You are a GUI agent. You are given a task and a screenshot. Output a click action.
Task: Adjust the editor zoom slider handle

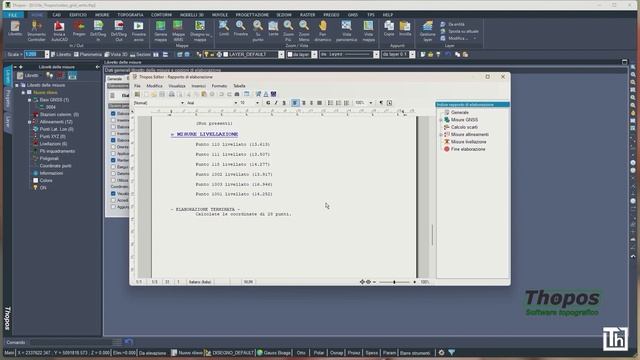pos(394,282)
